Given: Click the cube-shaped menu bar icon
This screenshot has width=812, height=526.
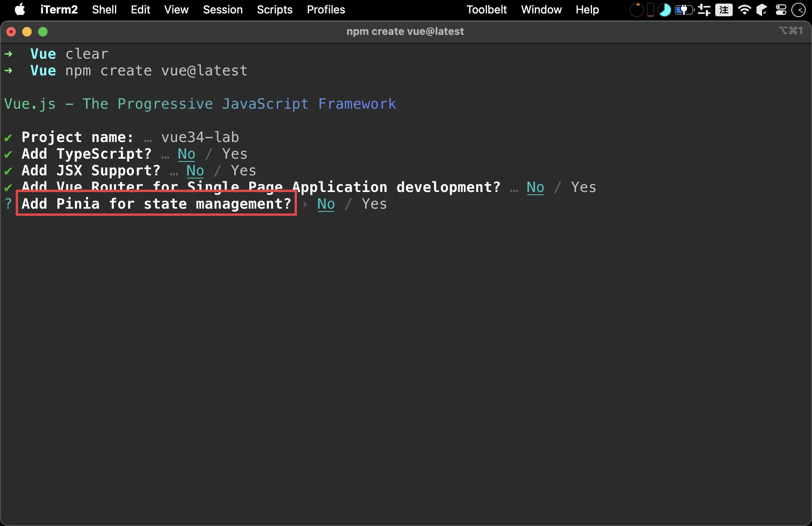Looking at the screenshot, I should click(x=762, y=10).
